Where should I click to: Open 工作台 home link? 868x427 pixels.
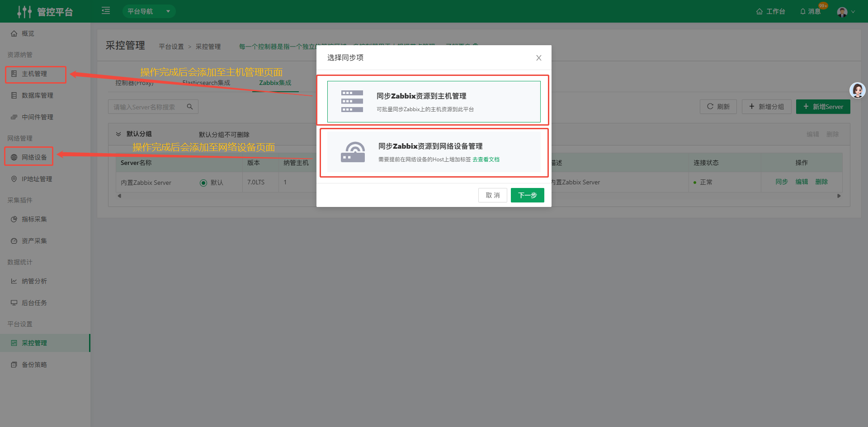point(771,11)
